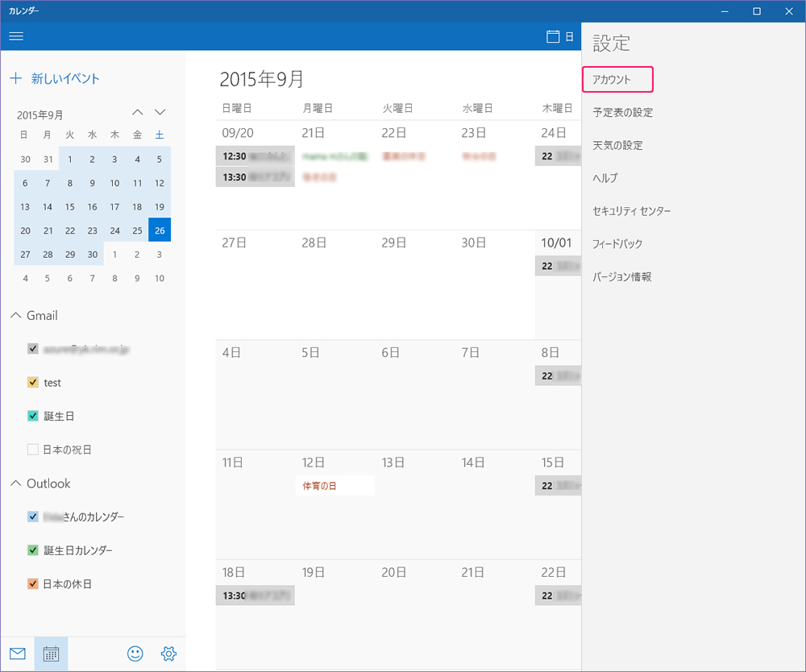Toggle the さんのカレンダー checkbox

pos(33,516)
